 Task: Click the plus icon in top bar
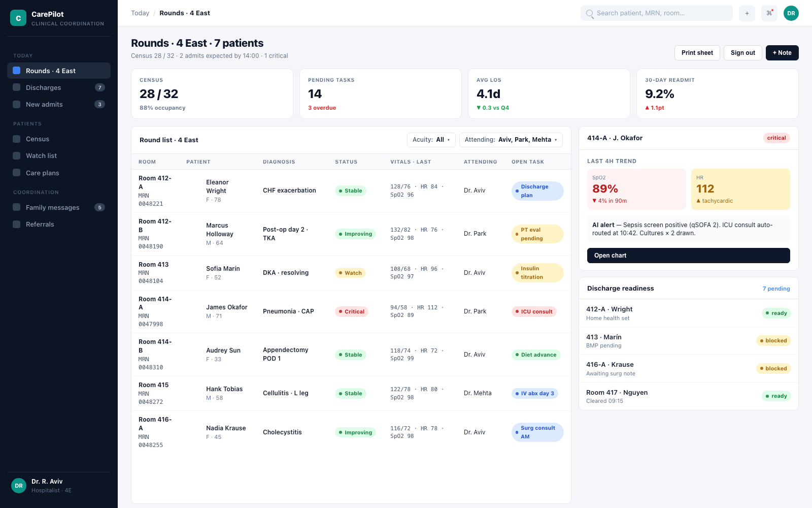click(747, 13)
